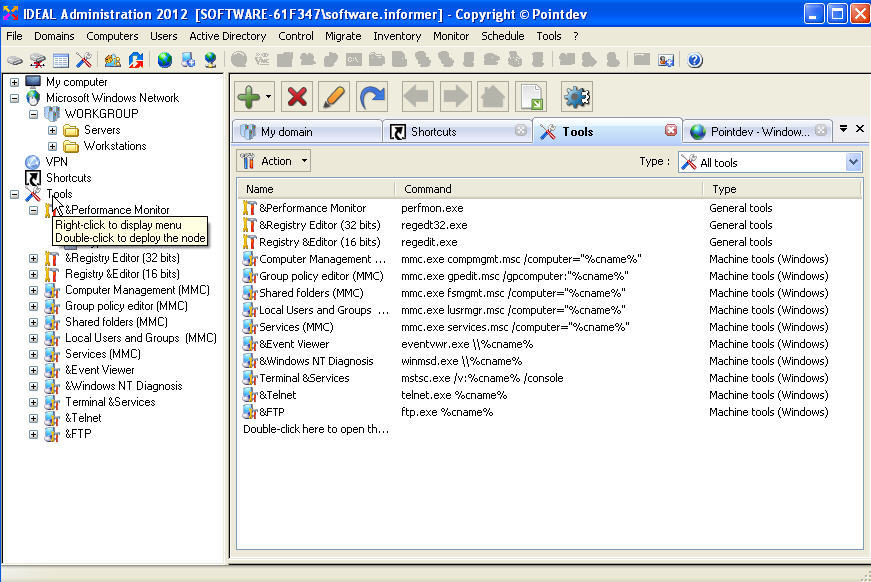Click the table grid icon in top toolbar
The height and width of the screenshot is (582, 871).
click(61, 60)
